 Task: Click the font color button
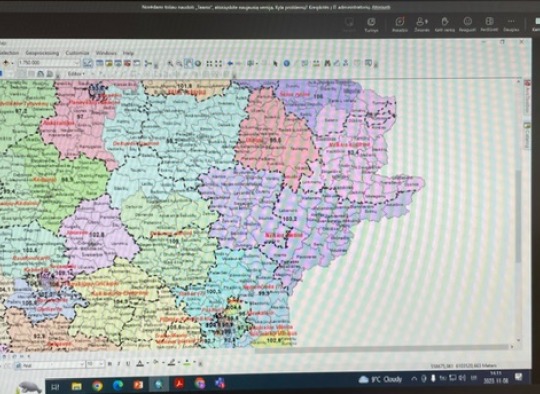[x=140, y=363]
